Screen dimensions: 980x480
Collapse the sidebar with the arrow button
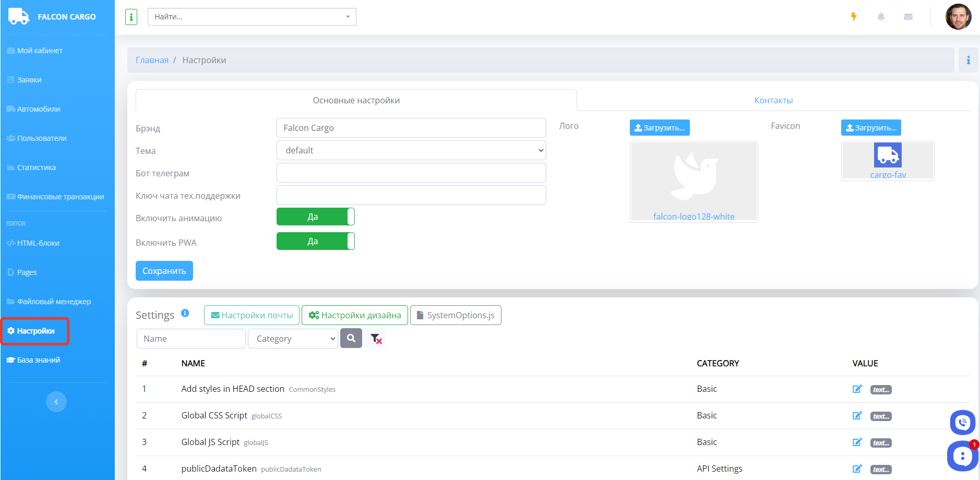(56, 402)
